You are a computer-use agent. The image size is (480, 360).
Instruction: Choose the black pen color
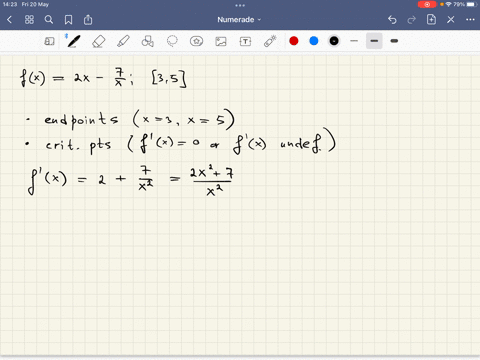(x=334, y=41)
